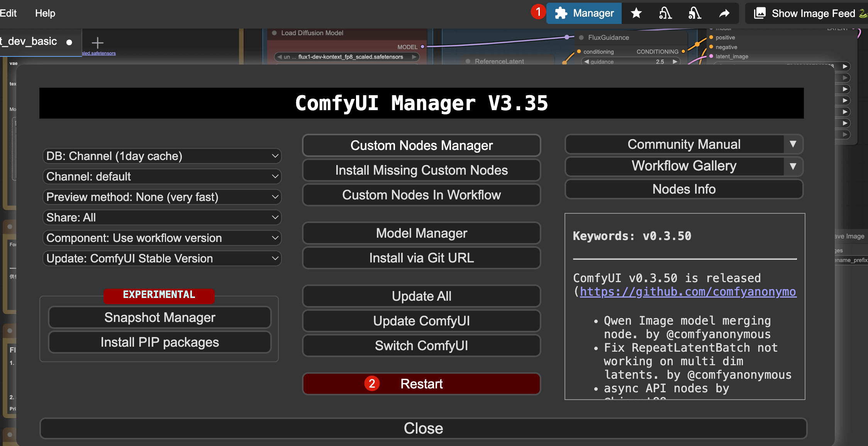Expand Community Manual arrow
The width and height of the screenshot is (868, 446).
click(x=793, y=144)
